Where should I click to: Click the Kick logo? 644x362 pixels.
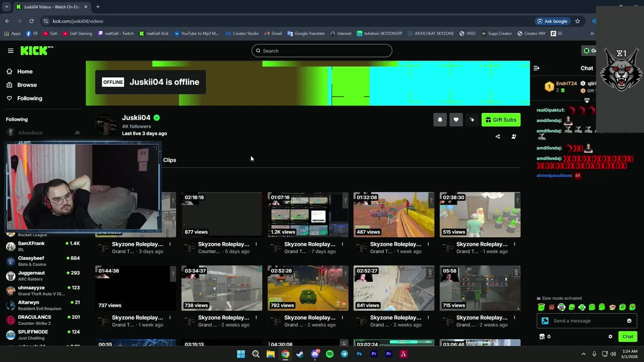(36, 50)
